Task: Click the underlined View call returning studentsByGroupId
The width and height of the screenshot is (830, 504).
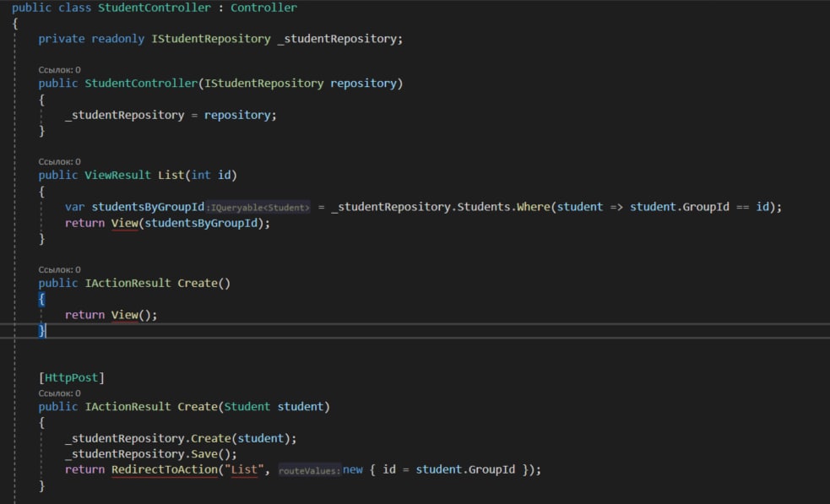Action: (124, 223)
